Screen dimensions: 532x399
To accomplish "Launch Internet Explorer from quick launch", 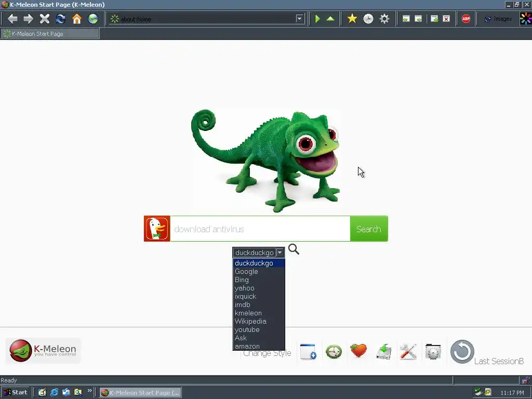I will point(54,393).
